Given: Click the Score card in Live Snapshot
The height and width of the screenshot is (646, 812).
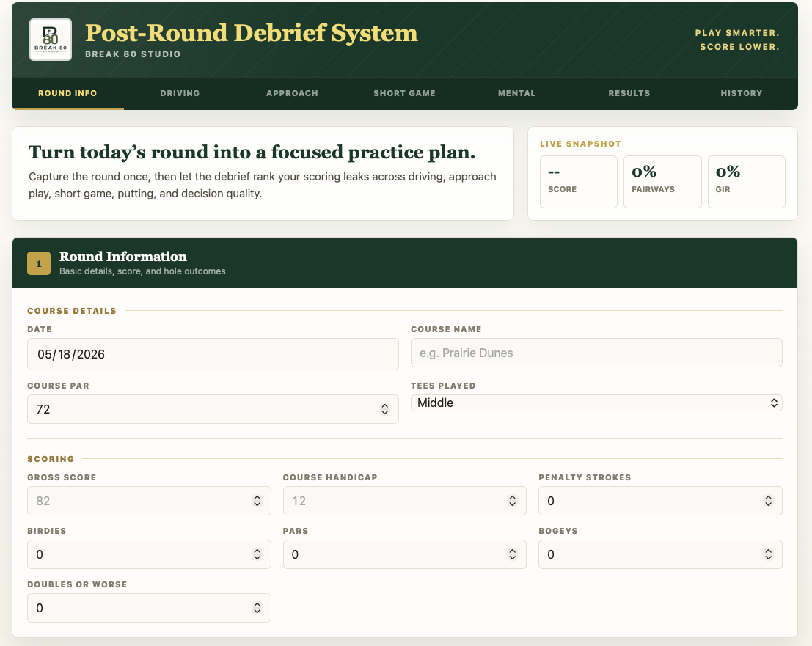Looking at the screenshot, I should (579, 182).
